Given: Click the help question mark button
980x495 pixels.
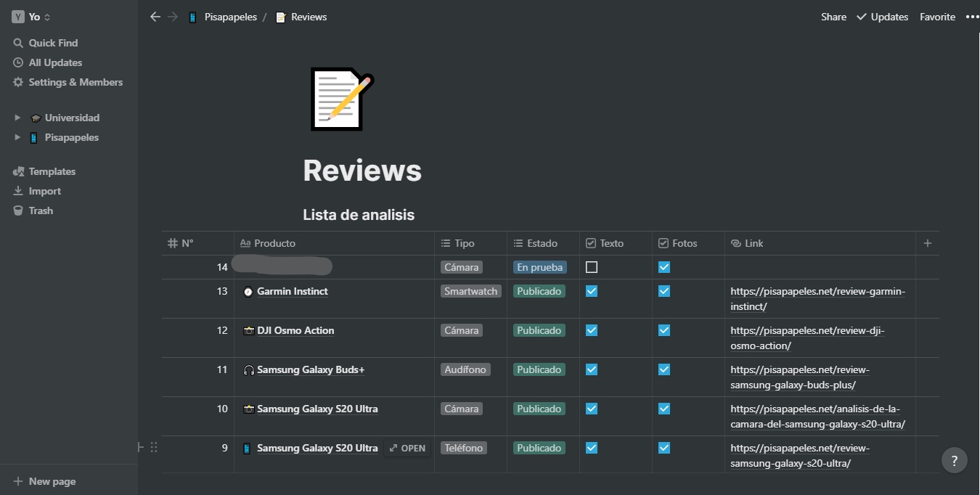Looking at the screenshot, I should (x=954, y=460).
